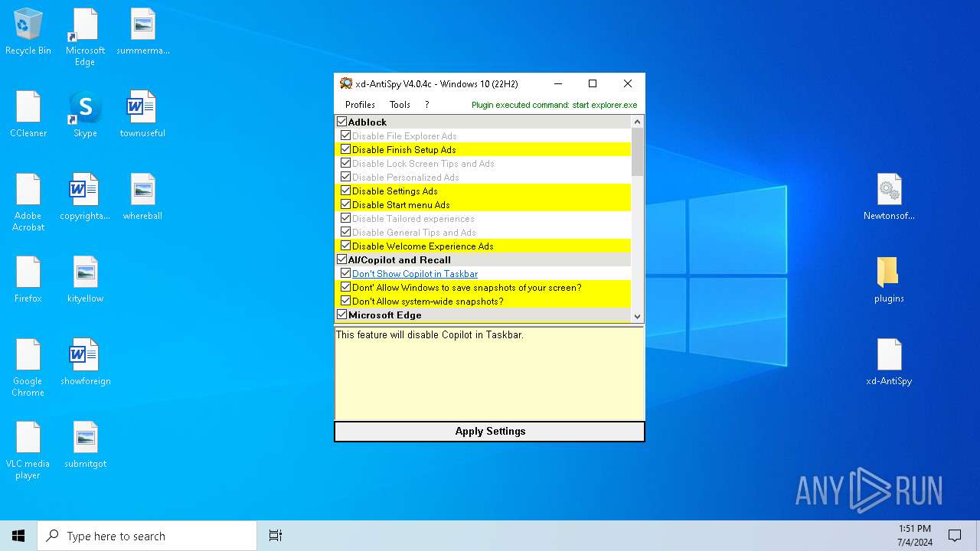Uncheck the Microsoft Edge group checkbox
Image resolution: width=980 pixels, height=551 pixels.
click(x=342, y=315)
